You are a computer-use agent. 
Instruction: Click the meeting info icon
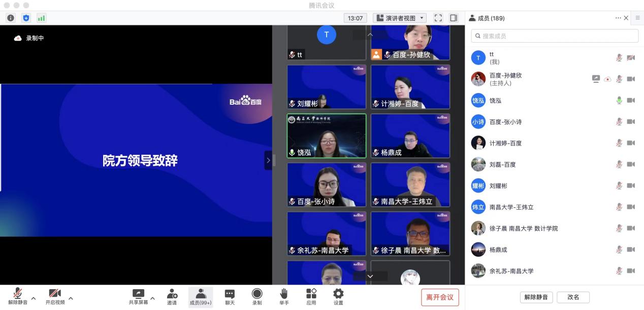point(11,18)
